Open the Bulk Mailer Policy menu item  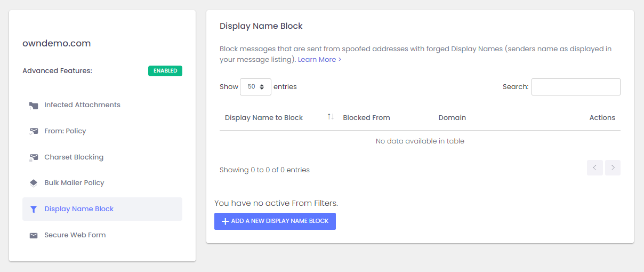(74, 183)
